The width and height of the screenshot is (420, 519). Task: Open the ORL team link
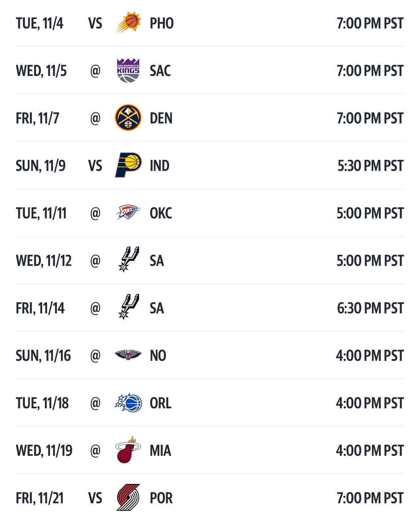[x=161, y=403]
